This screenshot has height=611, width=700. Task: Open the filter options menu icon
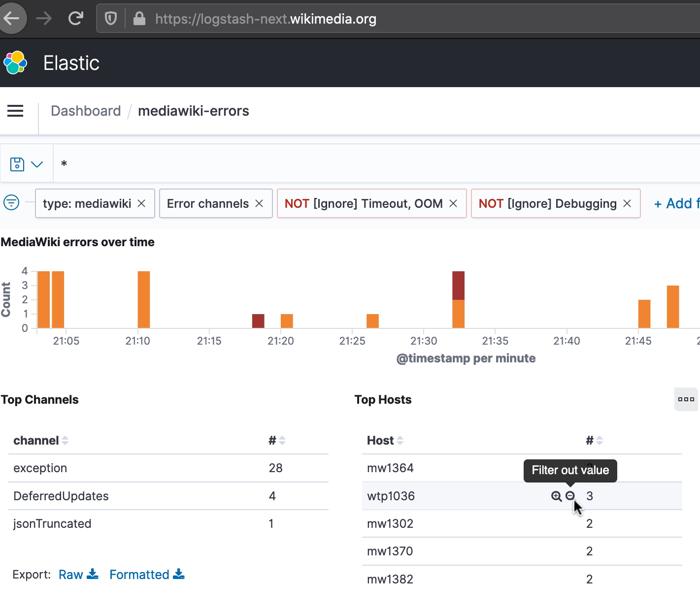(x=11, y=202)
